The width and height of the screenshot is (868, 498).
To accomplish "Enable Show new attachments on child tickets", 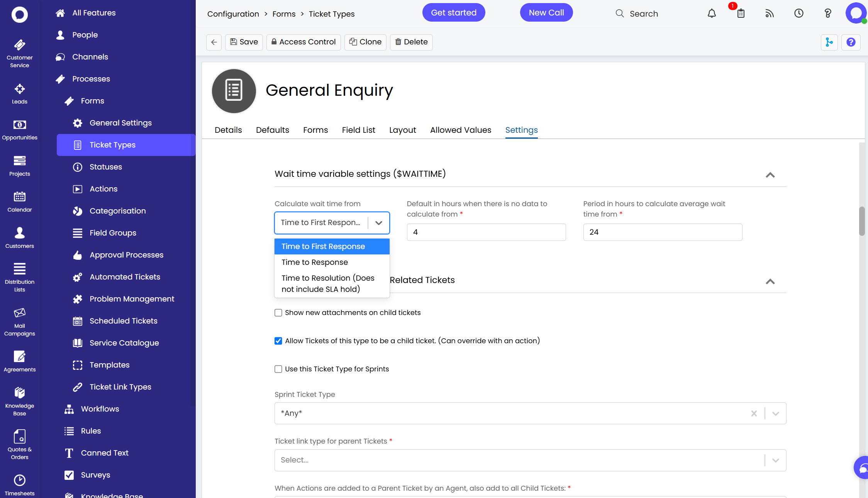I will [x=278, y=313].
